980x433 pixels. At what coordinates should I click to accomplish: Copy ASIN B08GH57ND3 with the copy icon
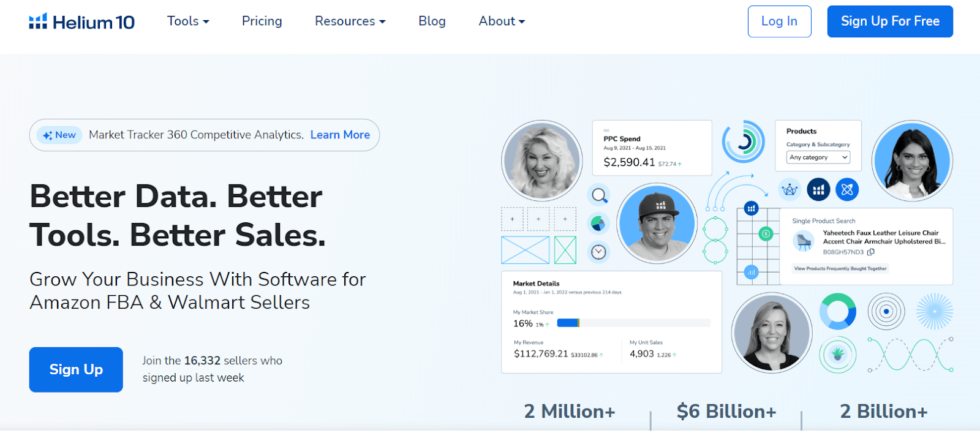871,252
